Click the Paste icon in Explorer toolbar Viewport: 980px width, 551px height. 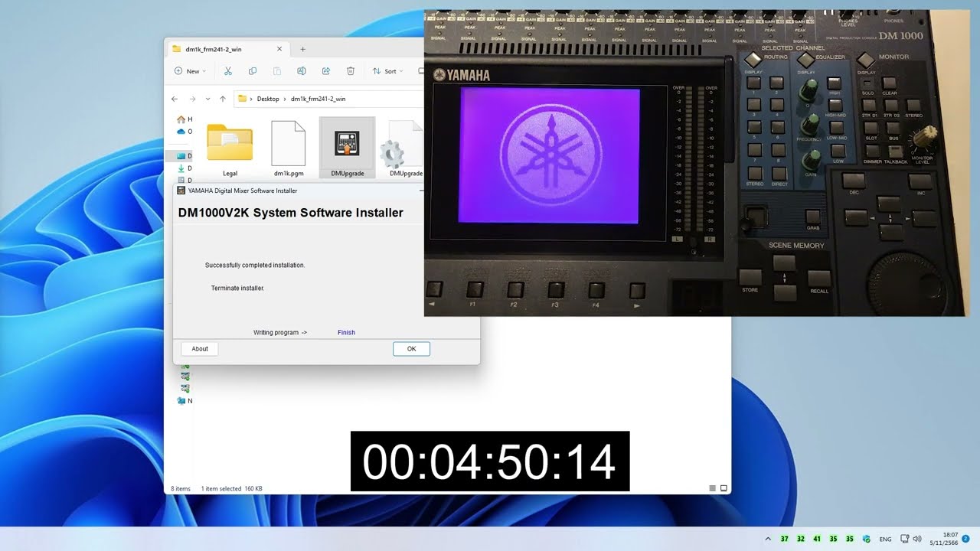pyautogui.click(x=276, y=71)
